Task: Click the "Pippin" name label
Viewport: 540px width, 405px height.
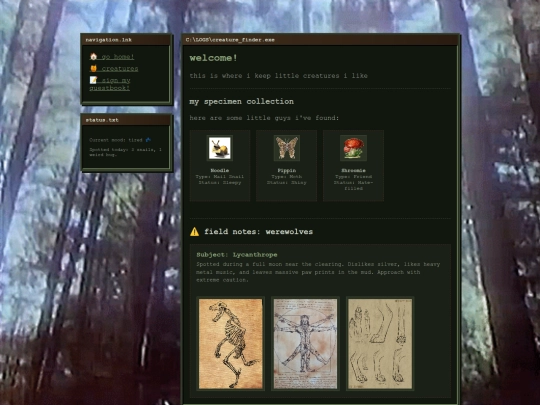Action: point(287,170)
